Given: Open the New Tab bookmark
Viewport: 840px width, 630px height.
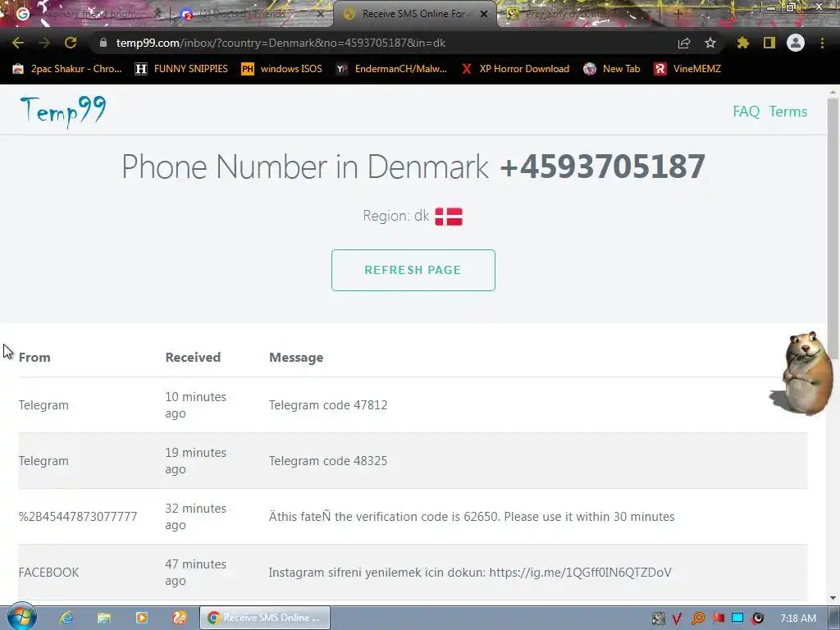Looking at the screenshot, I should click(x=612, y=69).
